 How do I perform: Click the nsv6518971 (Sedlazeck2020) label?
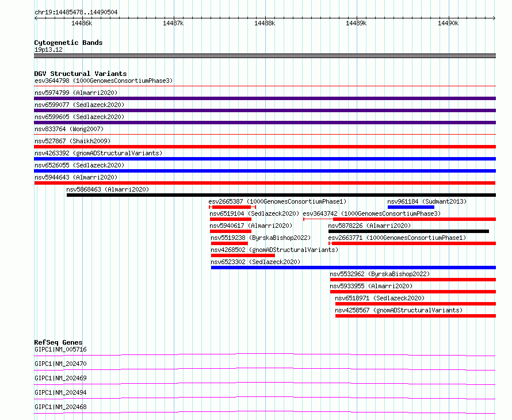click(x=380, y=298)
